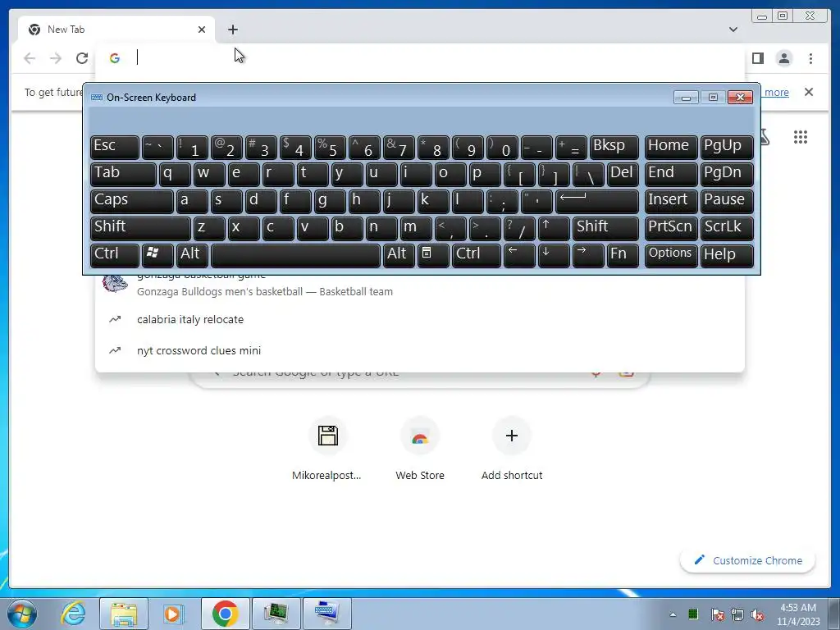Tap the PgDn key

point(727,174)
